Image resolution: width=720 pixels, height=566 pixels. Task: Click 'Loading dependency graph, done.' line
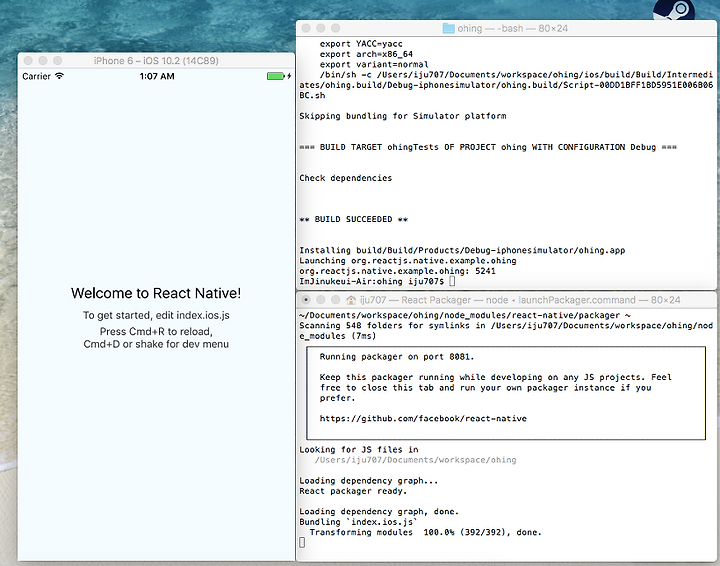[x=379, y=512]
